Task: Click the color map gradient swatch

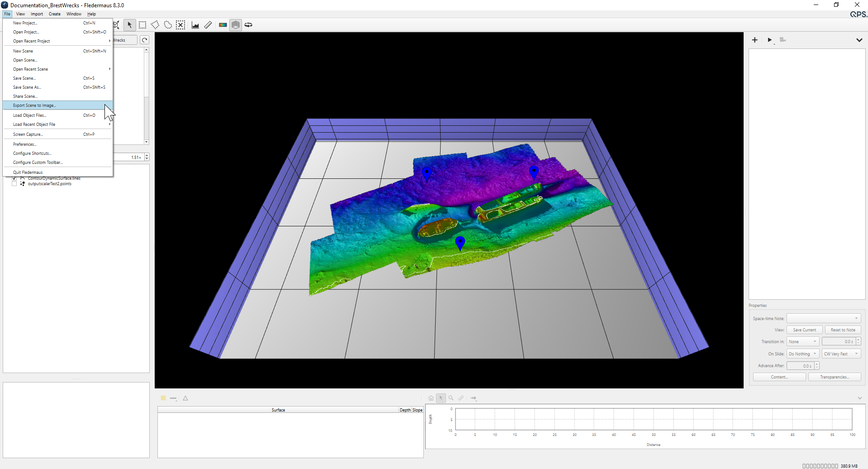Action: coord(223,25)
